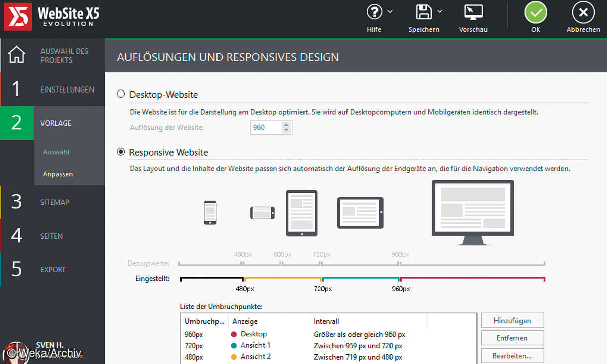Click the landscape smartphone device icon
Screen dimensions: 607x364
263,213
